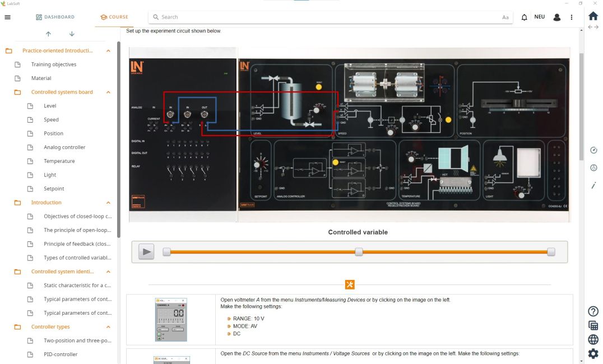Open voltmeter A thumbnail image
Image resolution: width=603 pixels, height=364 pixels.
pyautogui.click(x=171, y=320)
